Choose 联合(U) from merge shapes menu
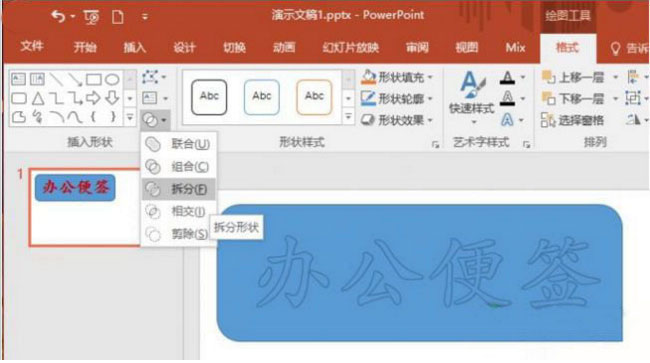 178,144
